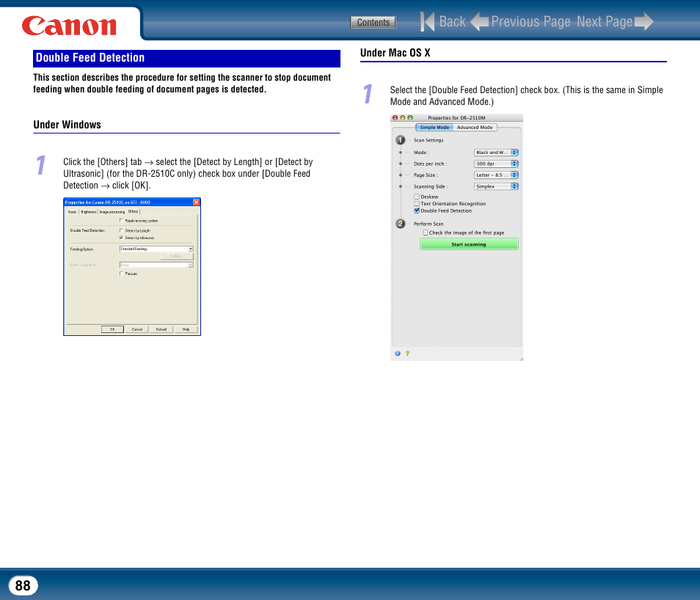Screen dimensions: 700x600
Task: Open the Page Size Letter popup
Action: click(x=496, y=175)
